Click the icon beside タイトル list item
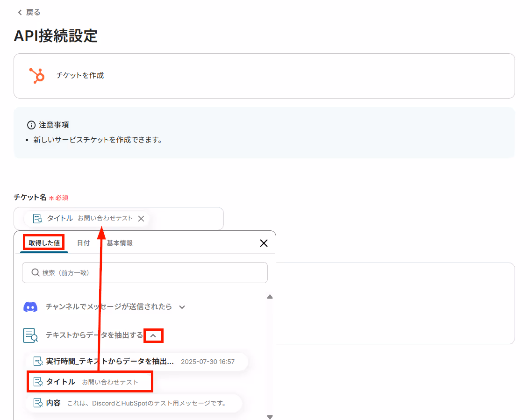Image resolution: width=530 pixels, height=420 pixels. click(x=38, y=382)
